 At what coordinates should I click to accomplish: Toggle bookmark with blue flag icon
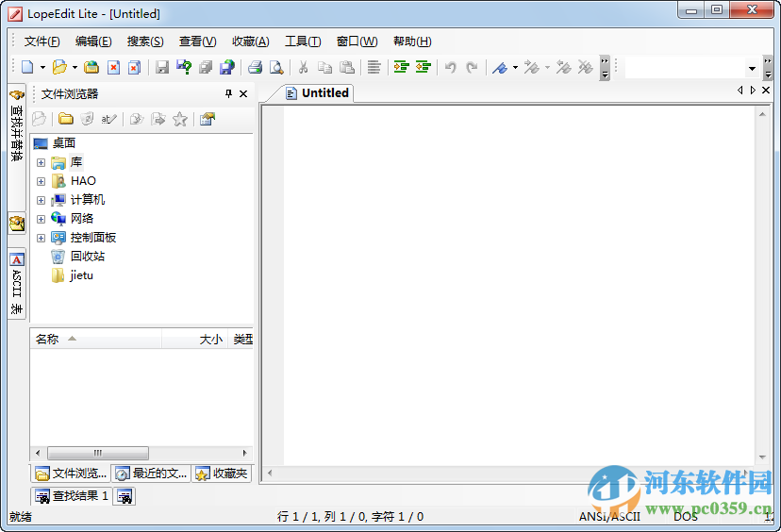point(500,67)
